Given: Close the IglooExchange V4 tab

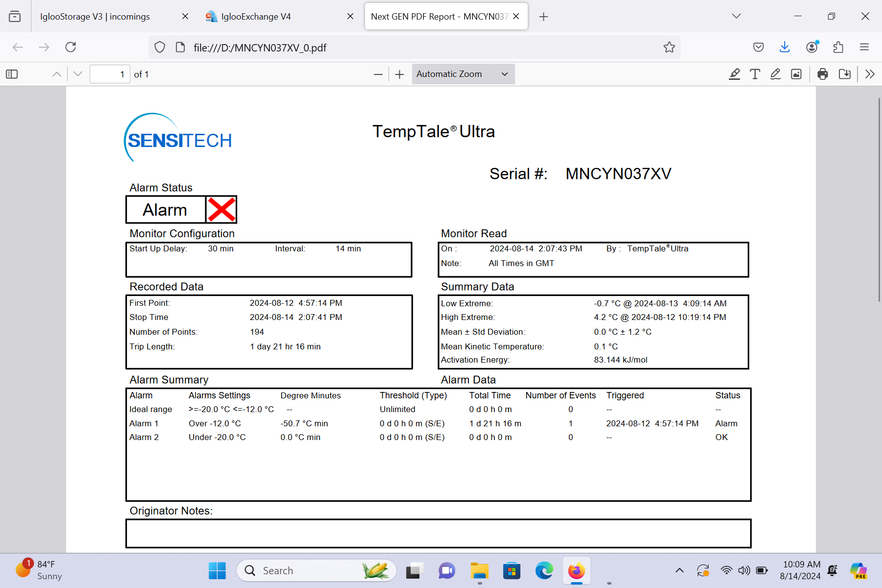Looking at the screenshot, I should coord(350,16).
